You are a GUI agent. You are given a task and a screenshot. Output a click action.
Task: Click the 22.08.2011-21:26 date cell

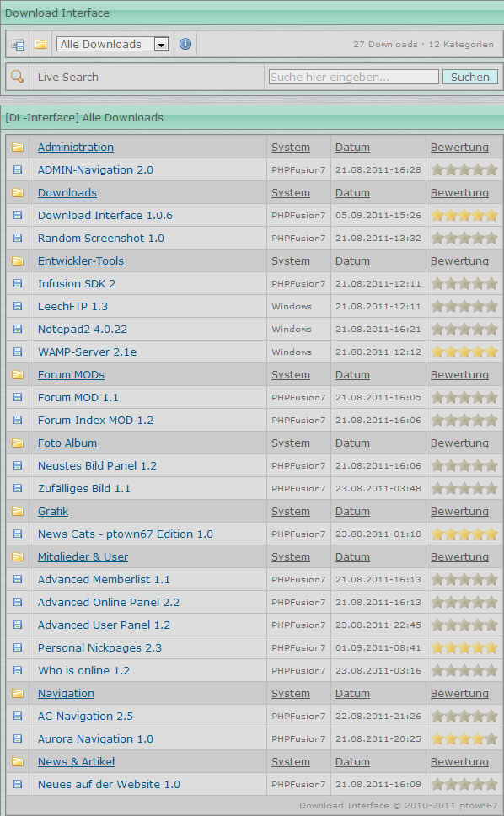point(378,716)
